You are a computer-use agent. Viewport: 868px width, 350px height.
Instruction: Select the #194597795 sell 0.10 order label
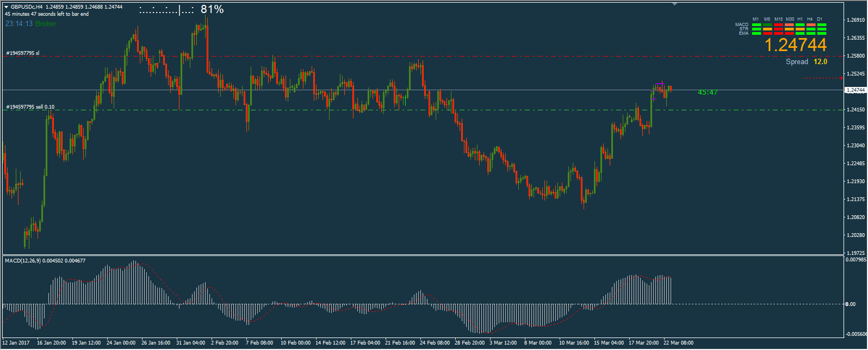pyautogui.click(x=30, y=107)
